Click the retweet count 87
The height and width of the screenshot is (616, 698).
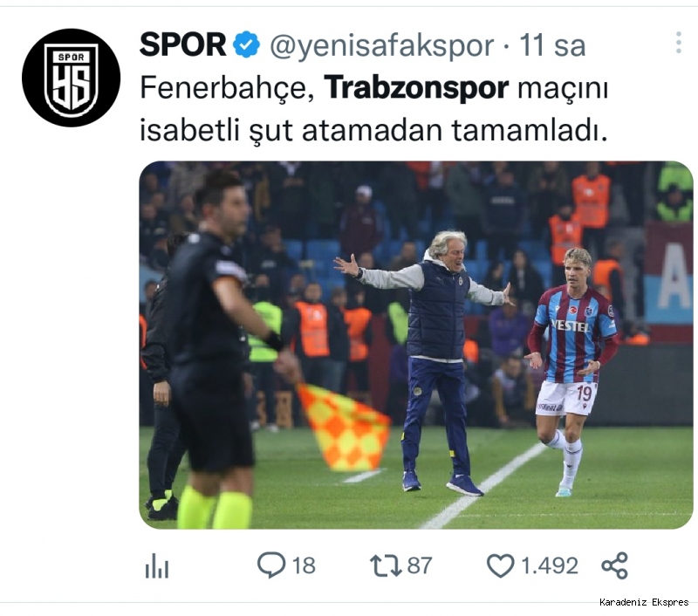[420, 565]
